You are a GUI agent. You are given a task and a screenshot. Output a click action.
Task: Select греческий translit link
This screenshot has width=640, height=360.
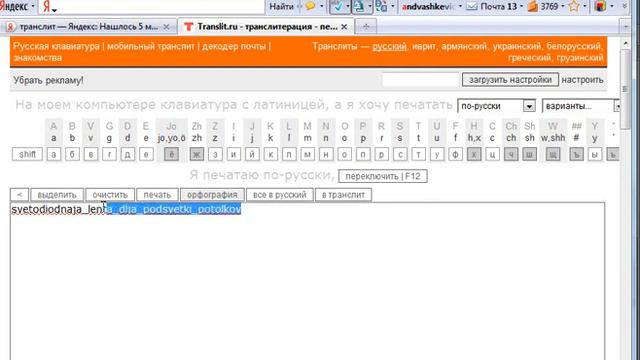click(529, 58)
